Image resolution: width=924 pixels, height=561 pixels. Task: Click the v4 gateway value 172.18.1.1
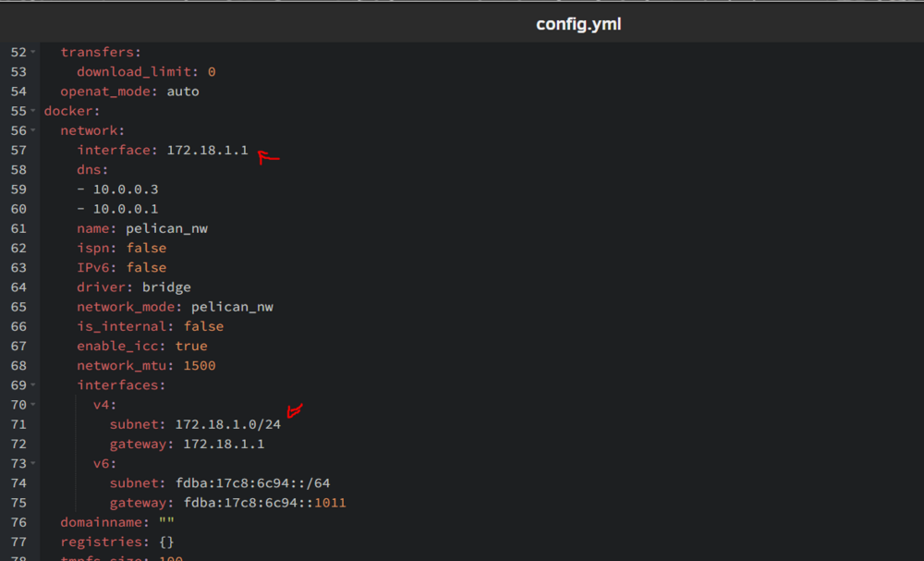pyautogui.click(x=224, y=444)
